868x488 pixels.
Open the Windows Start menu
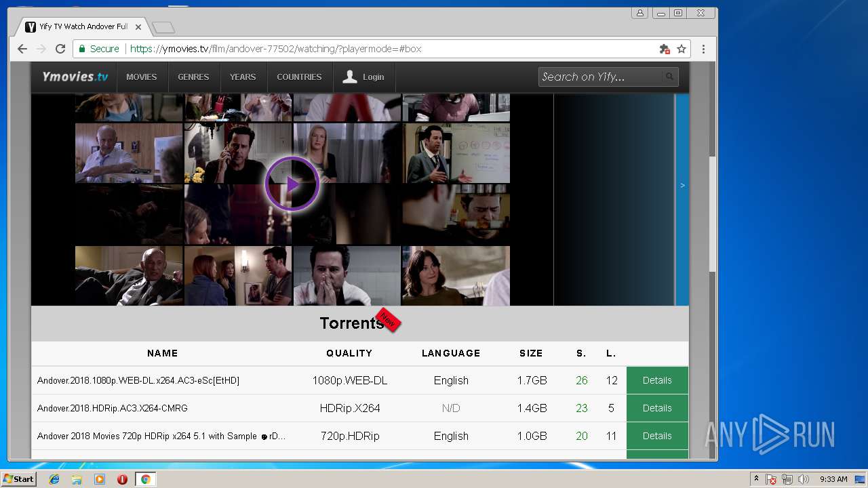(18, 479)
